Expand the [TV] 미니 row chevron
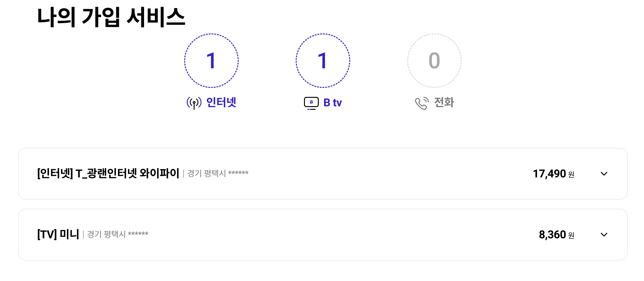Viewport: 644px width, 281px height. point(604,235)
